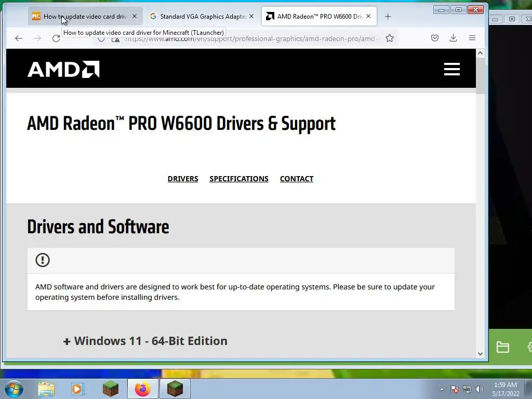Image resolution: width=532 pixels, height=399 pixels.
Task: Save page to Pocket
Action: pyautogui.click(x=435, y=38)
